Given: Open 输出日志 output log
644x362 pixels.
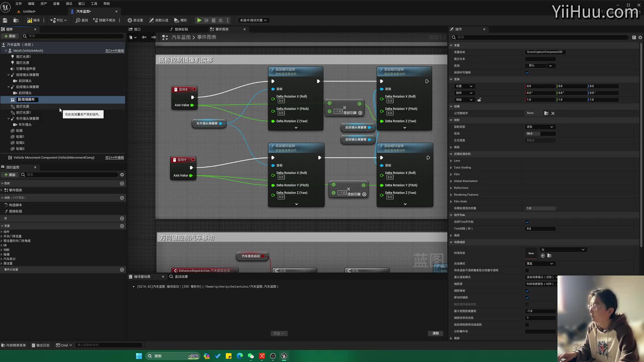Looking at the screenshot, I should [x=41, y=345].
